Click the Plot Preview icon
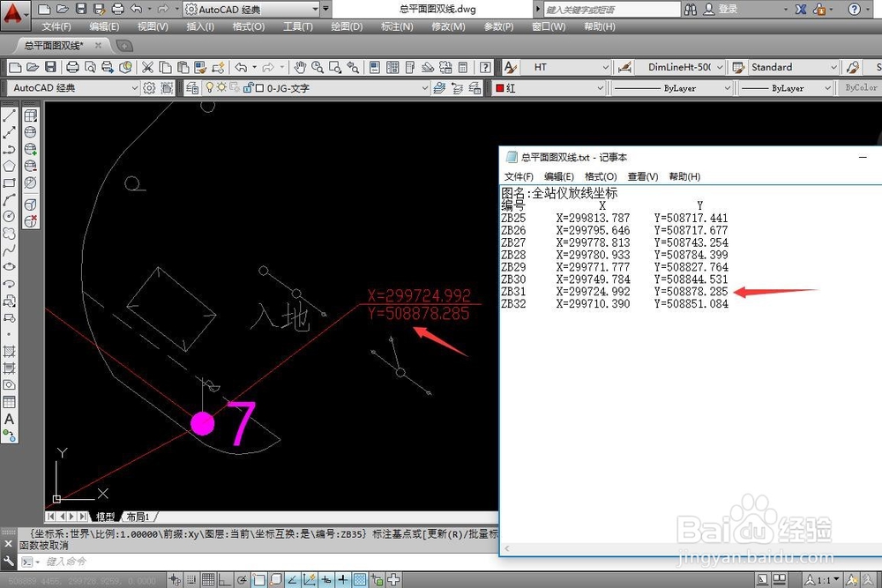 point(90,68)
